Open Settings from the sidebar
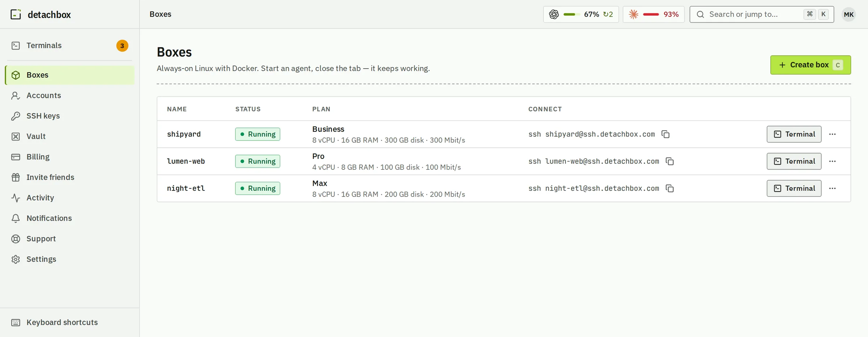The height and width of the screenshot is (337, 868). 69,259
